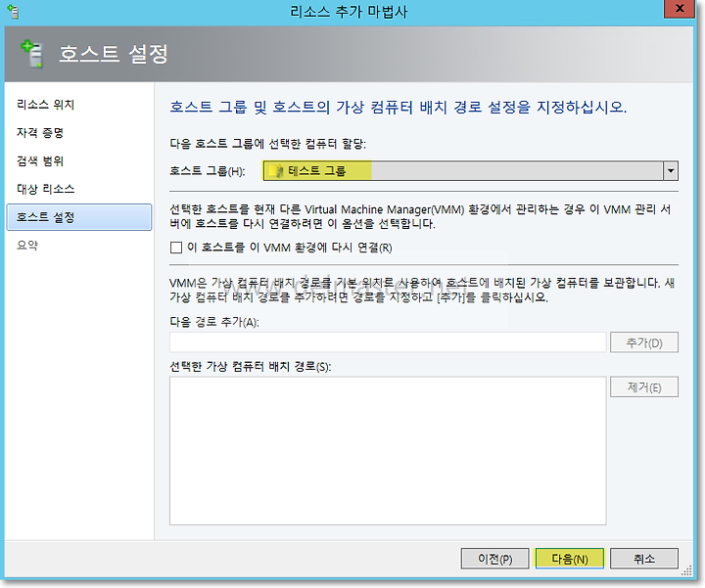Click the 다음 경로 추가(A): label
705x588 pixels.
pyautogui.click(x=214, y=322)
